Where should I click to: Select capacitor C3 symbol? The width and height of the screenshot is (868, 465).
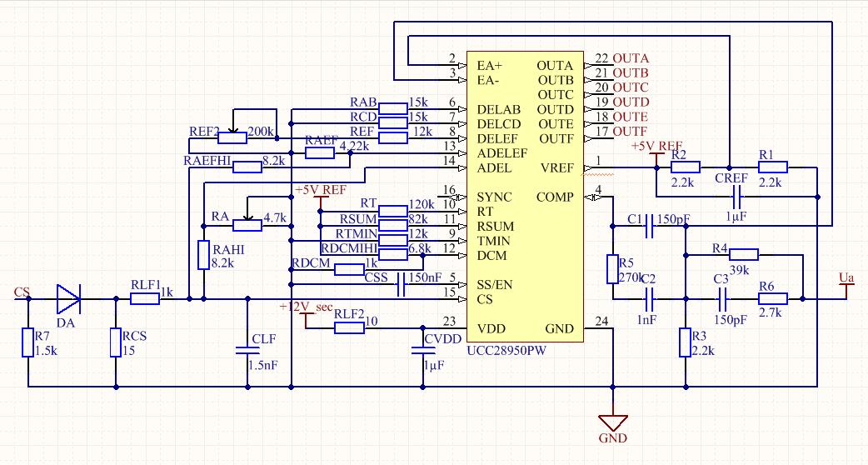[x=722, y=299]
